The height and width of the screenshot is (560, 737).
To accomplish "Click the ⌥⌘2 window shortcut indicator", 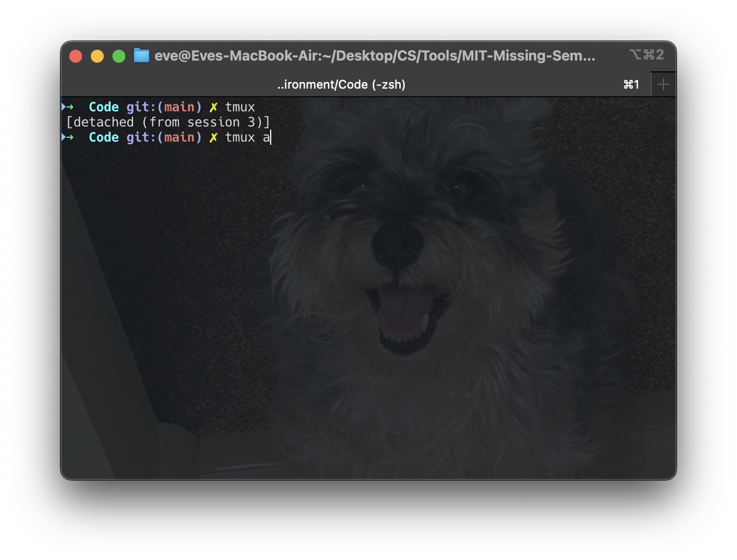I will [646, 55].
